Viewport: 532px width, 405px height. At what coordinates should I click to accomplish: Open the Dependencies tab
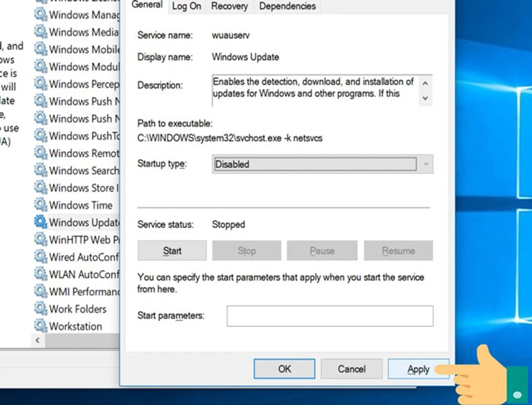click(288, 6)
